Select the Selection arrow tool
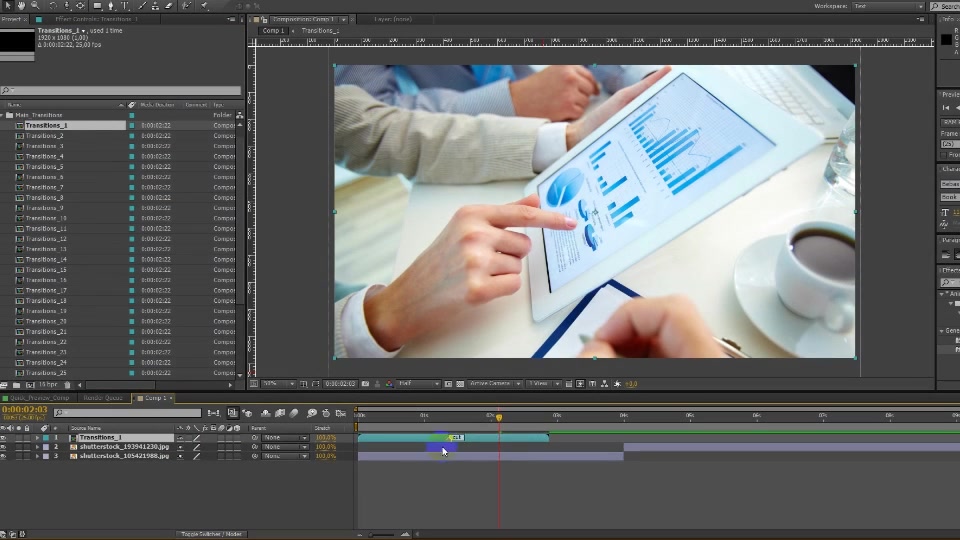This screenshot has width=960, height=540. 9,6
